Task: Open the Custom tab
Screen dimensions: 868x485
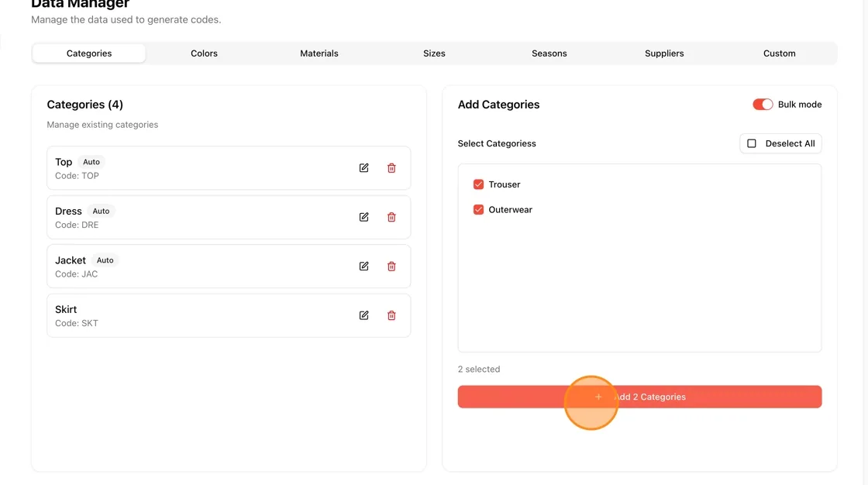Action: click(780, 53)
